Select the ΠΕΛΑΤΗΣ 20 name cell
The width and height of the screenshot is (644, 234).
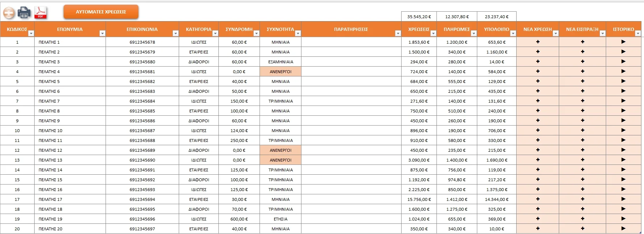tap(70, 229)
